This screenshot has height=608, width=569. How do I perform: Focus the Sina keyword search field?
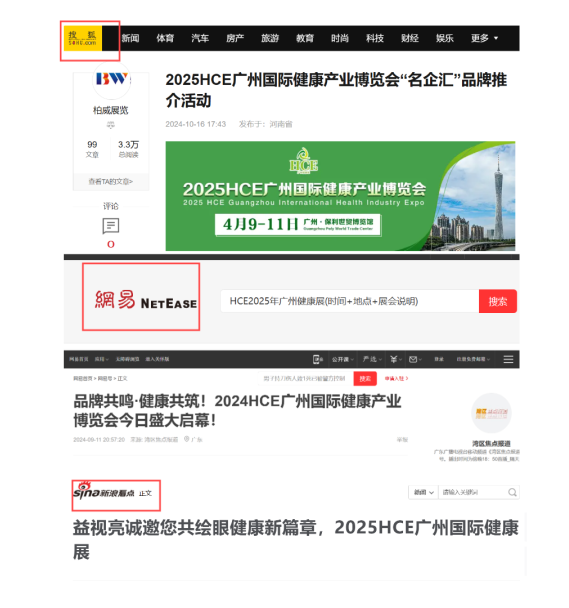coord(472,492)
